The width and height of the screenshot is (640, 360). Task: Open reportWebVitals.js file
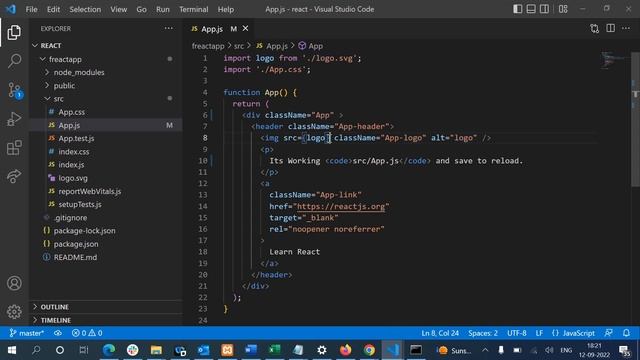[x=106, y=191]
